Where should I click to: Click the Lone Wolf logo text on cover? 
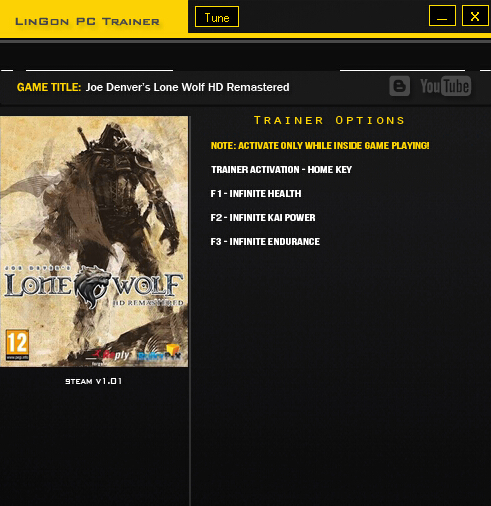94,285
